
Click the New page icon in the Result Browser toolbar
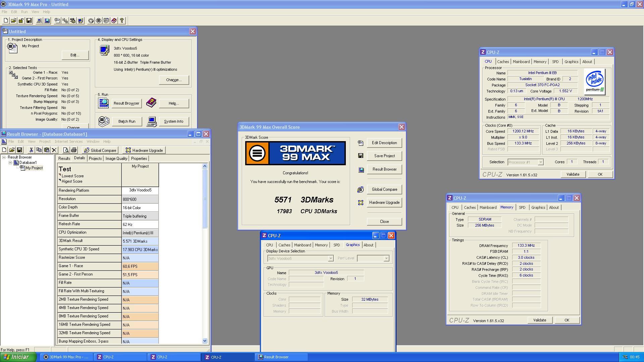(x=4, y=150)
